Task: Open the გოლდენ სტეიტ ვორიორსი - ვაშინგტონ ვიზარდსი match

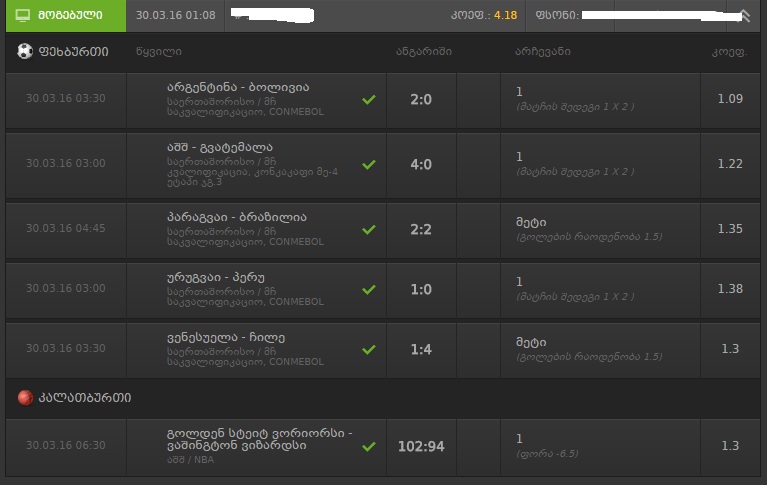Action: 259,439
